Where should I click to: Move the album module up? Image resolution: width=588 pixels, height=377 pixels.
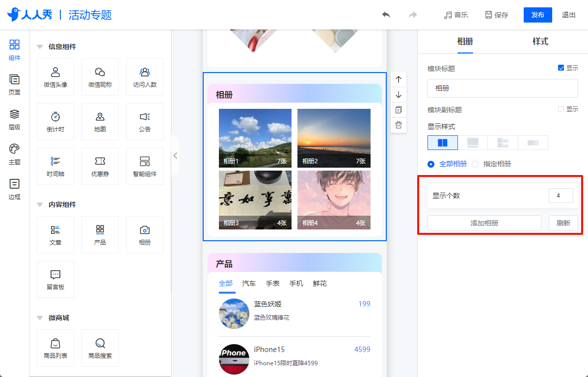click(399, 79)
